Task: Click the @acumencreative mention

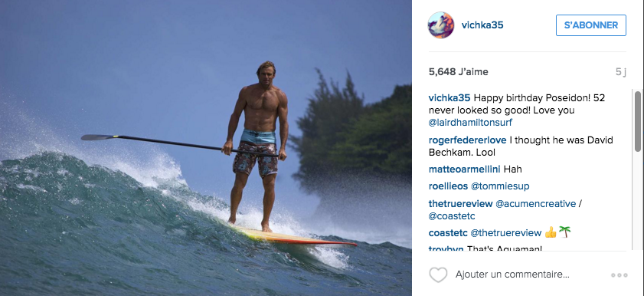Action: (535, 203)
